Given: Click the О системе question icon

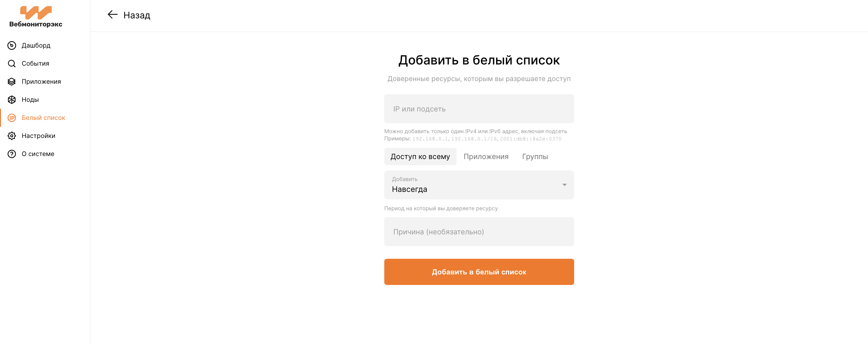Looking at the screenshot, I should (12, 154).
